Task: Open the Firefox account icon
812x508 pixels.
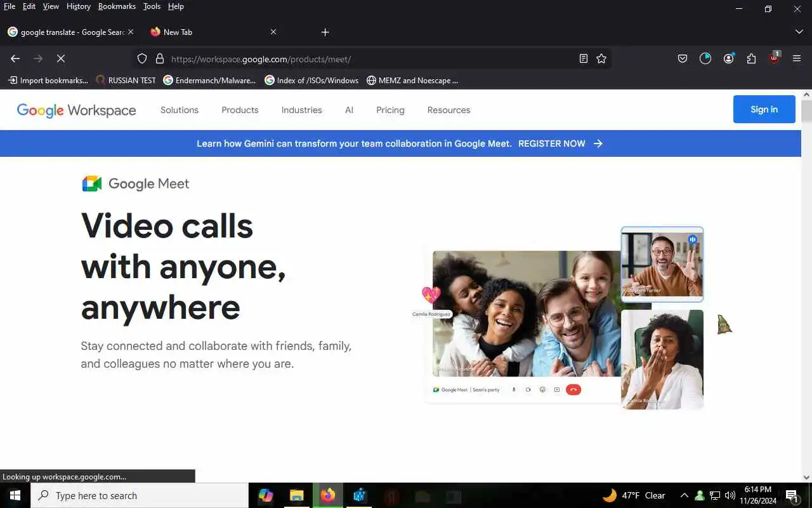Action: coord(728,58)
